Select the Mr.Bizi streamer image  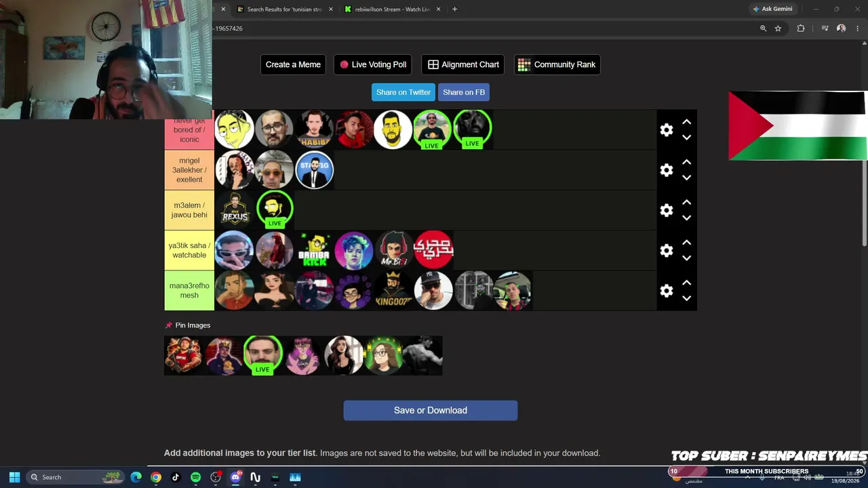(x=393, y=251)
